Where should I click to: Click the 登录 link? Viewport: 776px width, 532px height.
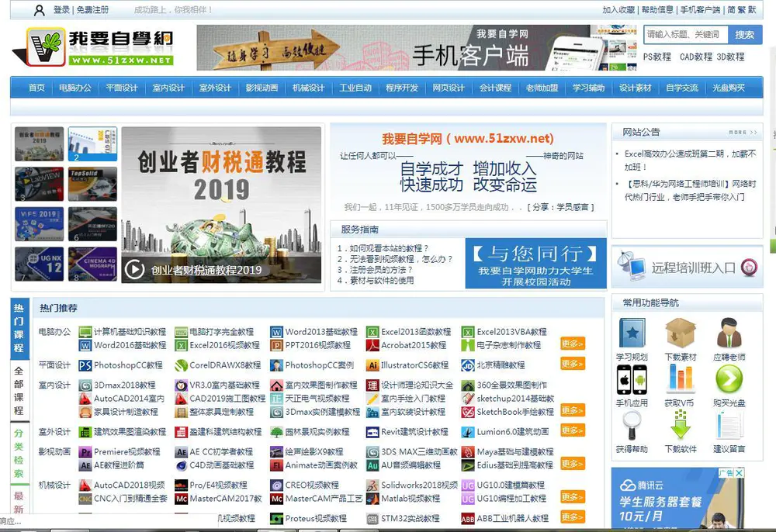[x=61, y=9]
